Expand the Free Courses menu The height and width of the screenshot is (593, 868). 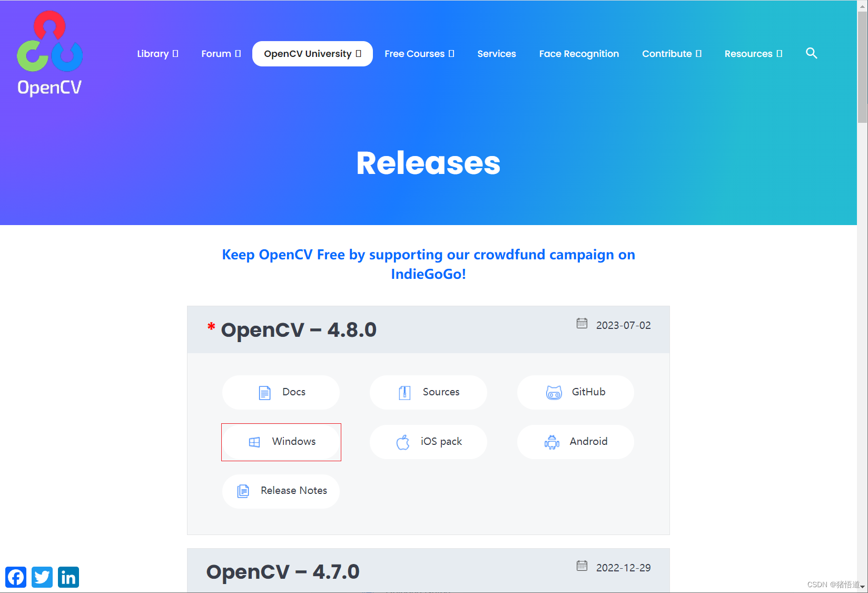coord(419,54)
